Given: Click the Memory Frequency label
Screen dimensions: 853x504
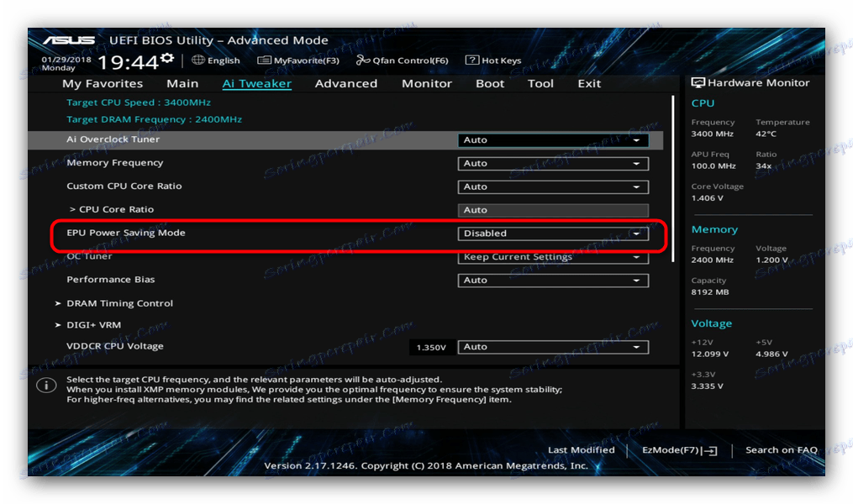Looking at the screenshot, I should click(x=115, y=163).
